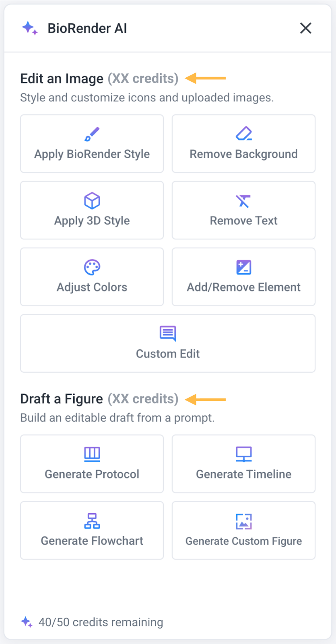This screenshot has width=336, height=644.
Task: Launch the Generate Custom Figure label
Action: (243, 541)
